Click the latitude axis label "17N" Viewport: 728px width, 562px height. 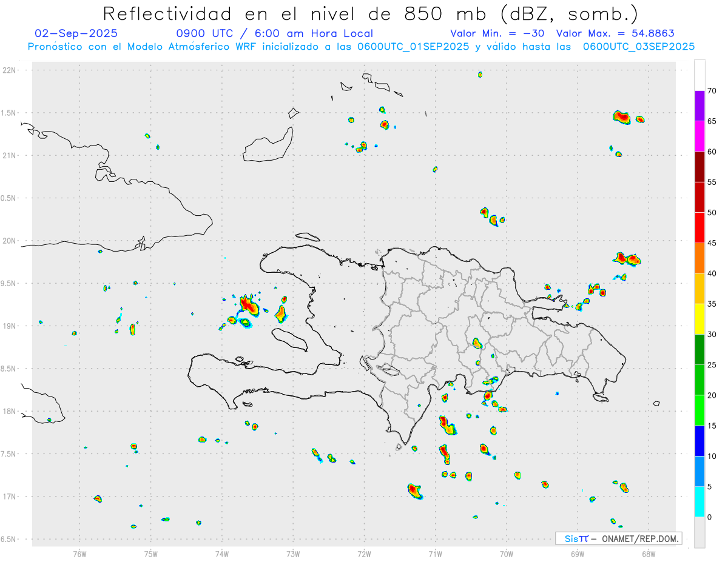[10, 497]
